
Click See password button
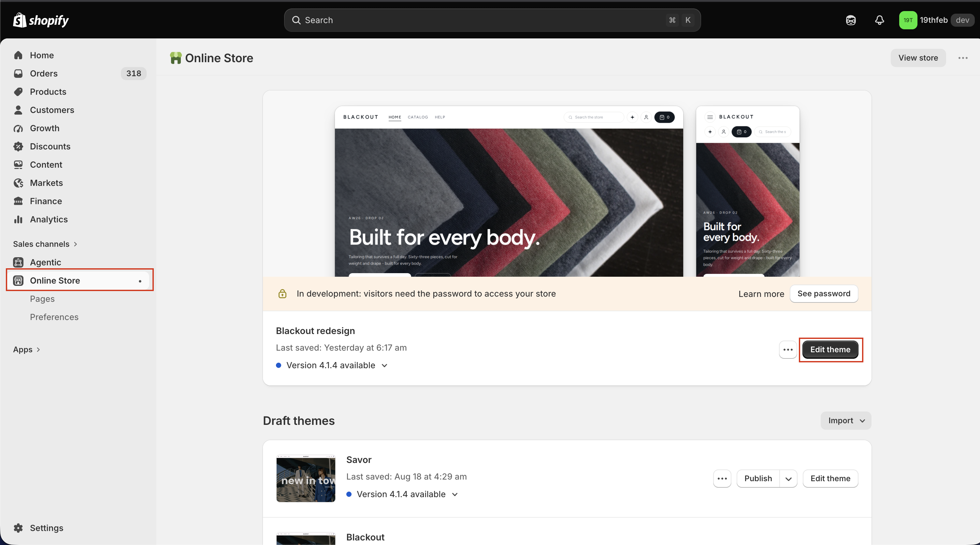pos(824,293)
